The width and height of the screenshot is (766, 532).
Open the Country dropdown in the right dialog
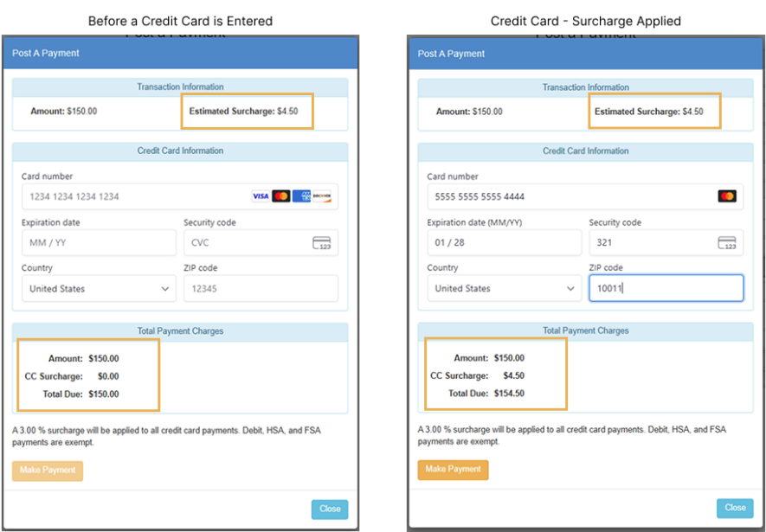click(x=505, y=288)
